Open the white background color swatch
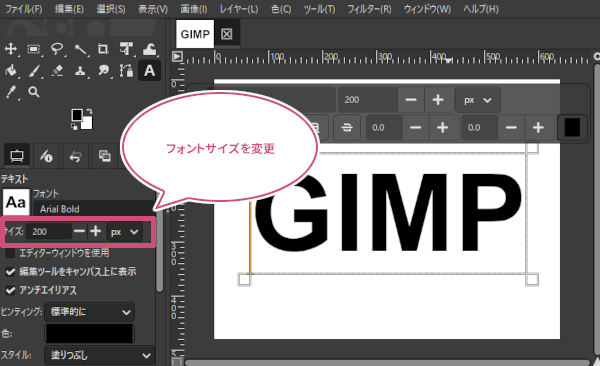The image size is (600, 366). [88, 124]
